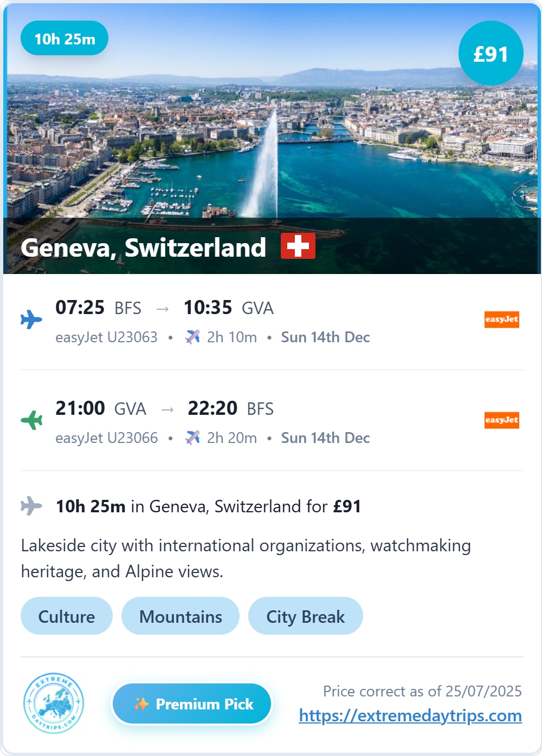542x756 pixels.
Task: Click the blue outbound flight plane icon
Action: point(31,320)
